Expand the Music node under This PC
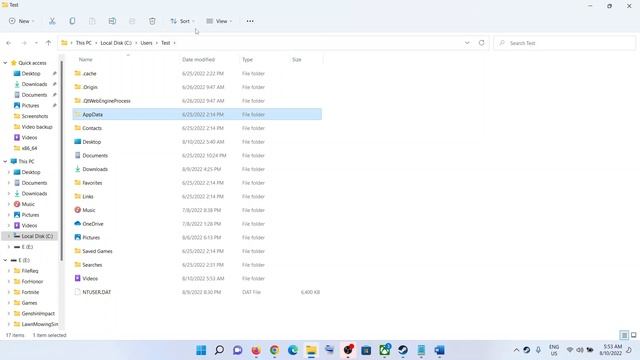The width and height of the screenshot is (640, 360). click(9, 204)
